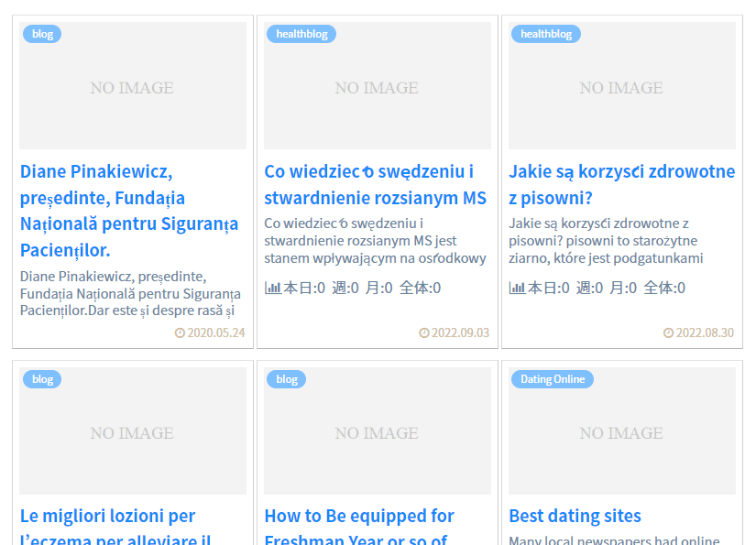Open thumbnail of pisowni post
The height and width of the screenshot is (545, 756).
point(622,86)
